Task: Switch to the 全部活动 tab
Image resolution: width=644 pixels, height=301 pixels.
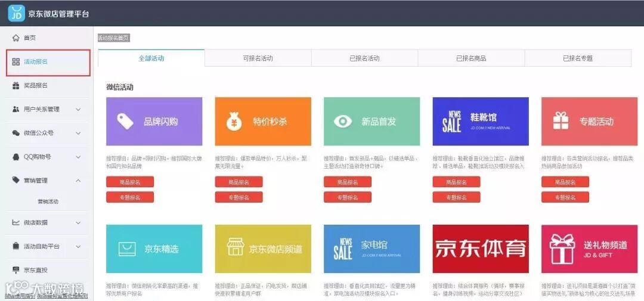Action: tap(151, 58)
